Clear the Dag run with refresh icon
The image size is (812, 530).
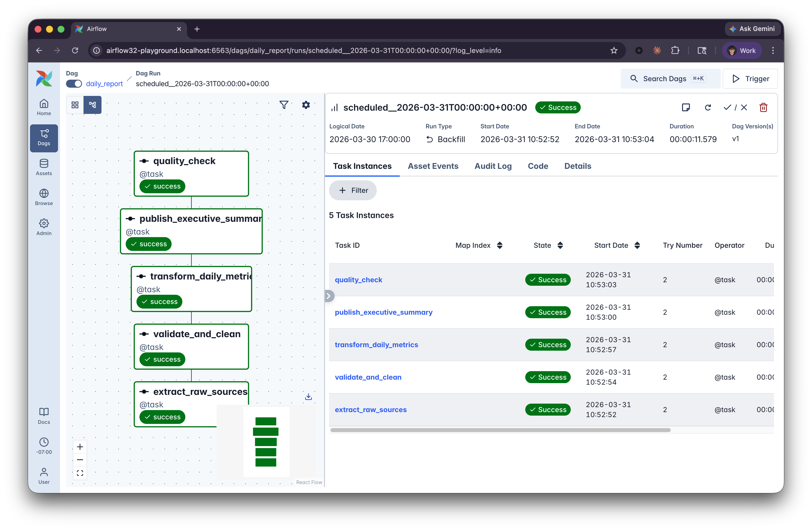pos(708,107)
